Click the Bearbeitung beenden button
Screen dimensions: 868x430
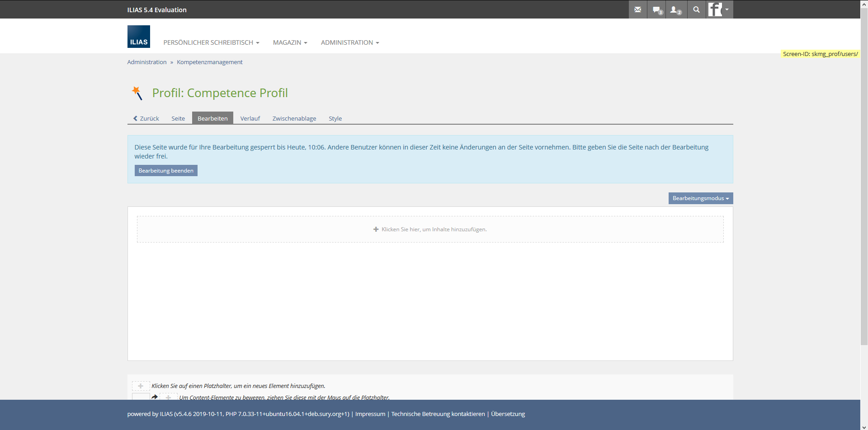166,171
